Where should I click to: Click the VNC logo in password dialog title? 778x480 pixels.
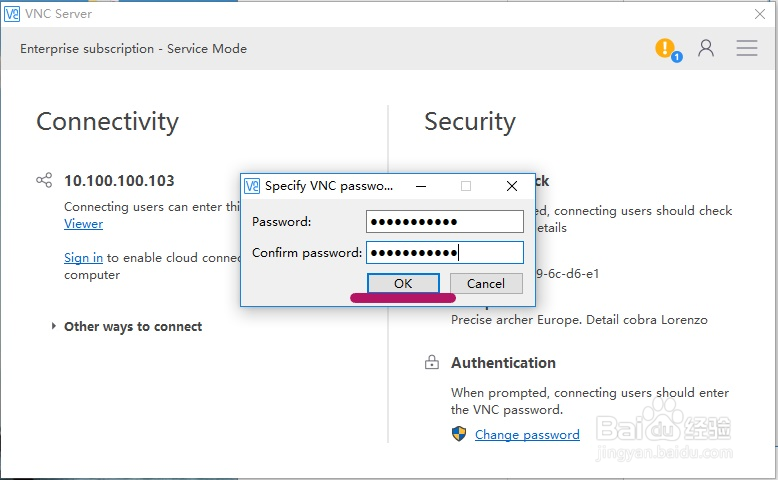[252, 186]
